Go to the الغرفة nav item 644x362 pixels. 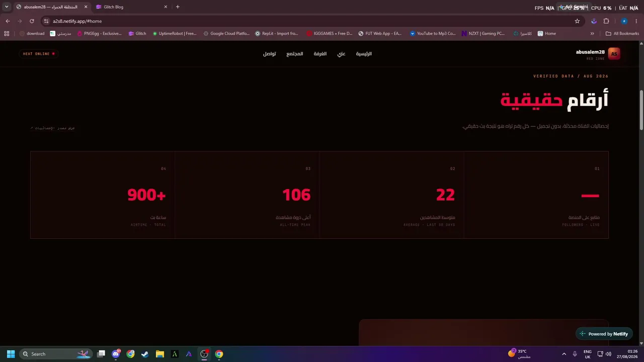(x=320, y=54)
